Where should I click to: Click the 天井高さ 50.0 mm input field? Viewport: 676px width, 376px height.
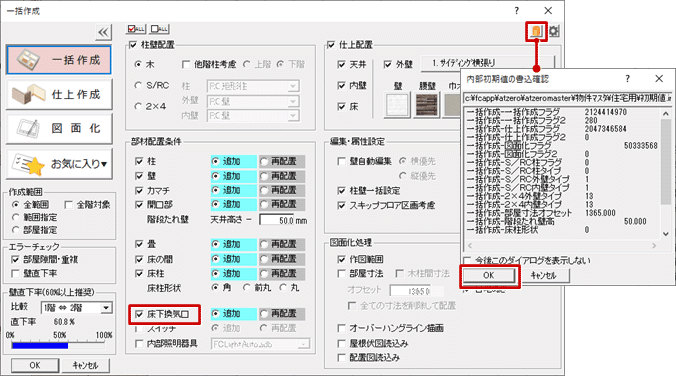pos(284,220)
